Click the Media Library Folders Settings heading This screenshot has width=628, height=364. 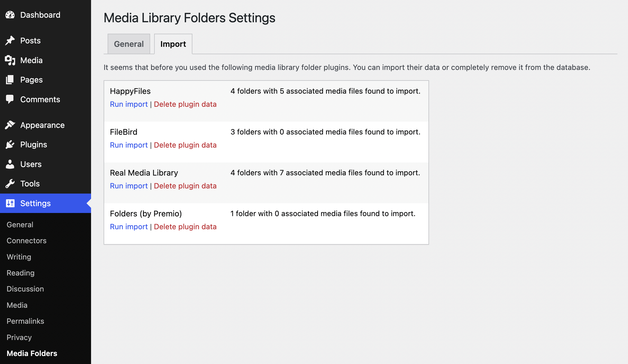point(190,18)
